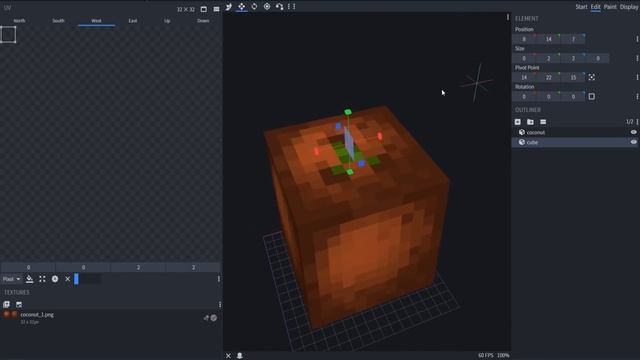Click the import texture icon under Textures
The height and width of the screenshot is (360, 640).
pos(7,304)
